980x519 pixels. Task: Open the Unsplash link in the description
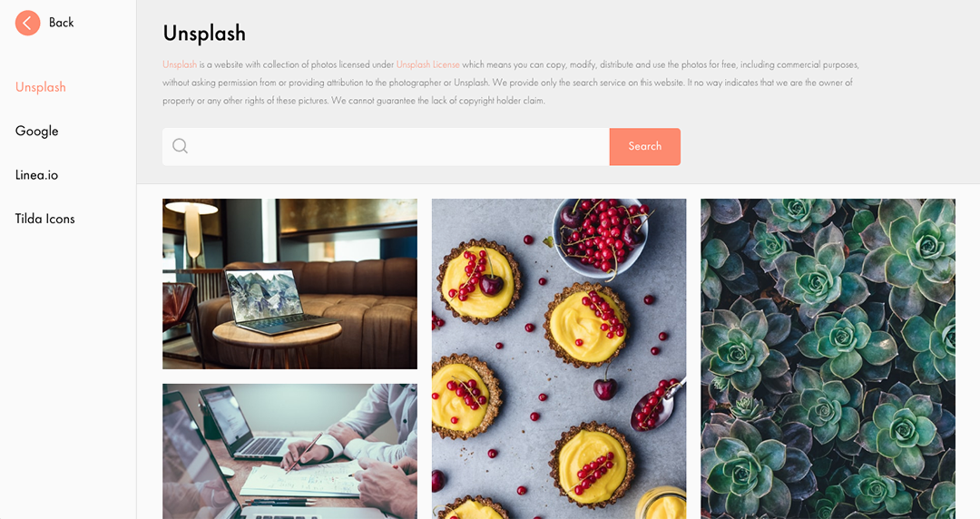pos(180,64)
